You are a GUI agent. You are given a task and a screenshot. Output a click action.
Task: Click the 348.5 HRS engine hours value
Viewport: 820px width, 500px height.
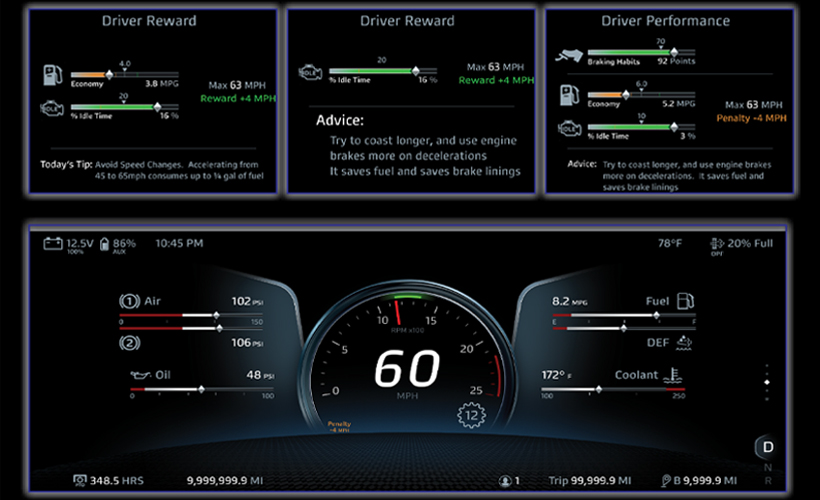tap(117, 480)
